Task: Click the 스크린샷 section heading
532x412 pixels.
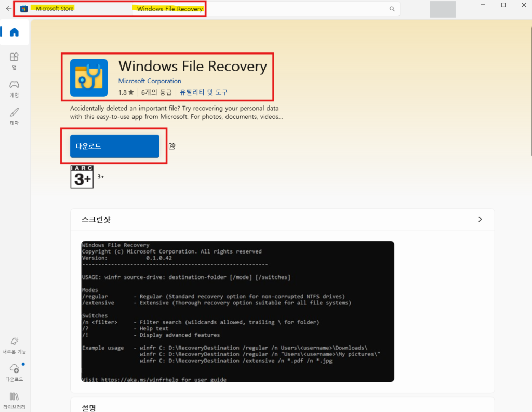Action: coord(96,220)
